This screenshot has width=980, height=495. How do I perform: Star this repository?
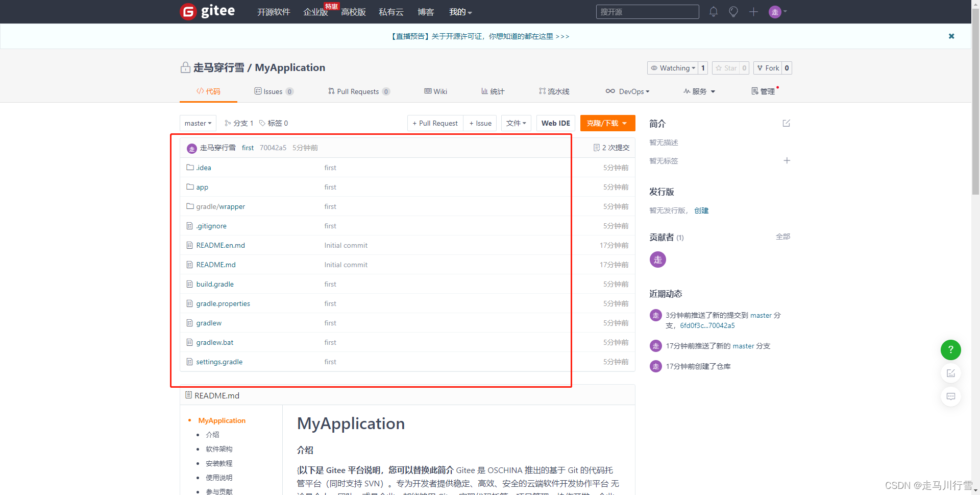coord(726,68)
